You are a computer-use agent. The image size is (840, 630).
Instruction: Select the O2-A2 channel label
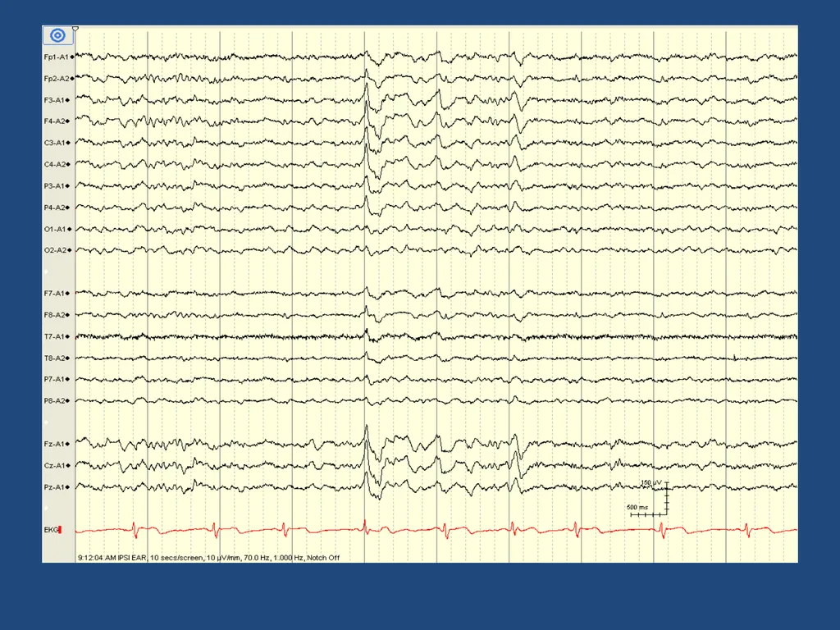click(x=54, y=250)
